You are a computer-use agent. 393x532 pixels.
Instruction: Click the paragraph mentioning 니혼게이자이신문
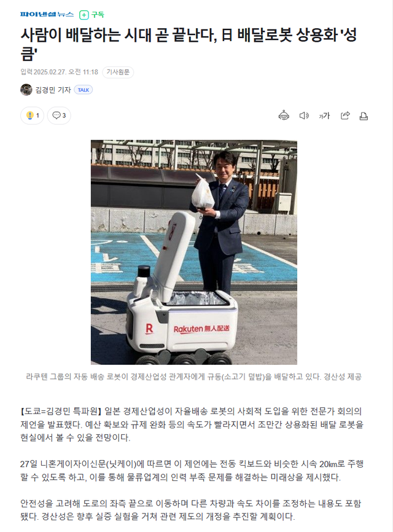pos(192,470)
